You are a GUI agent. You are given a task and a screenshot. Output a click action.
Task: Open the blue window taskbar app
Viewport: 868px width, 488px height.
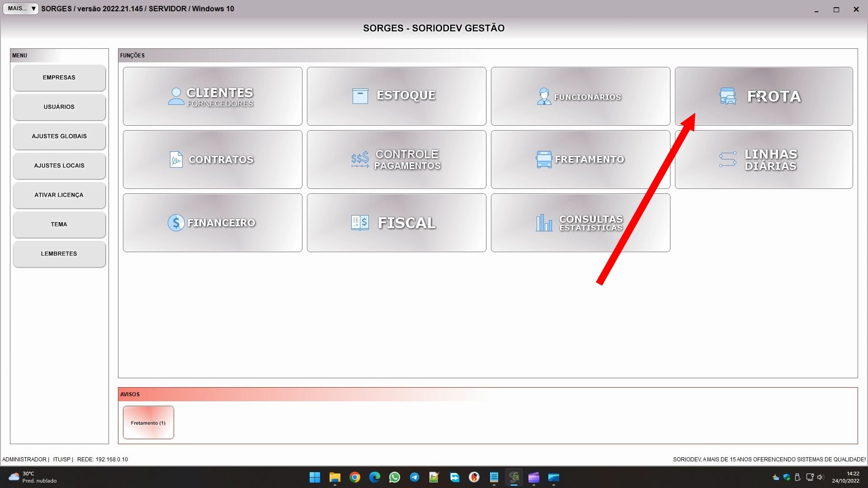coord(554,477)
